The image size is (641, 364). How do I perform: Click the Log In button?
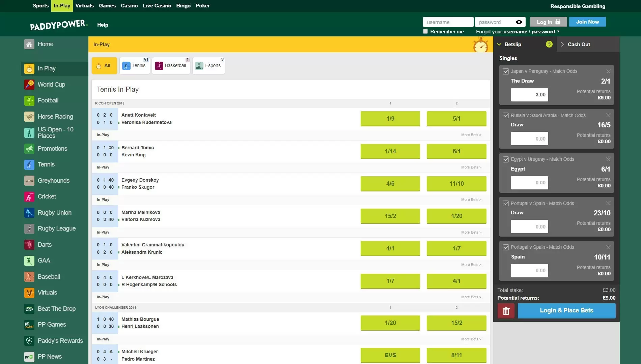(548, 22)
